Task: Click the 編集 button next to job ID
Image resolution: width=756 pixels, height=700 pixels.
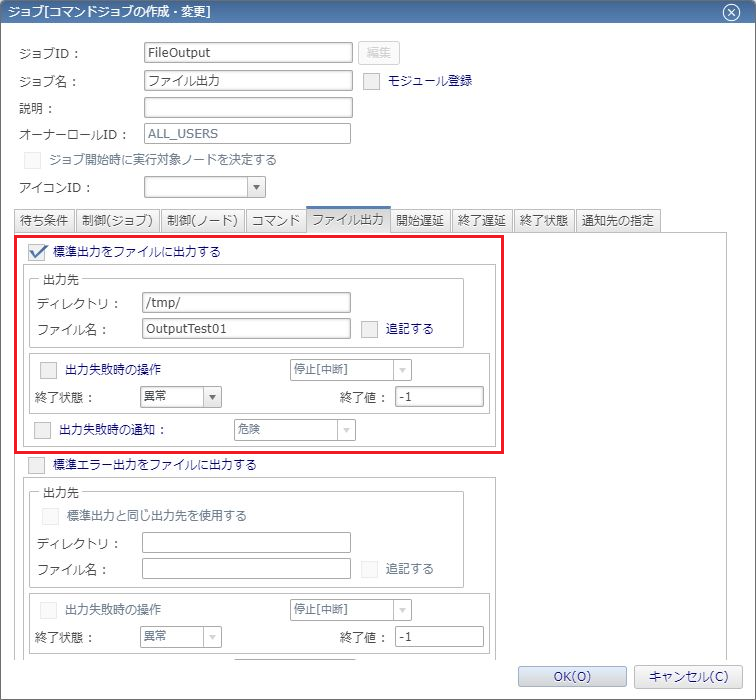Action: tap(378, 53)
